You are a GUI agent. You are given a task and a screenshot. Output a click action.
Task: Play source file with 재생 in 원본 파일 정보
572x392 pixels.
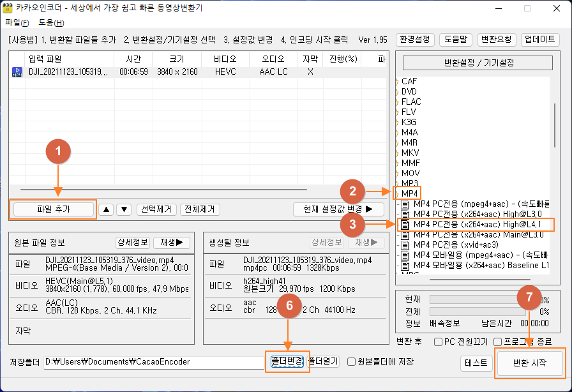(172, 243)
